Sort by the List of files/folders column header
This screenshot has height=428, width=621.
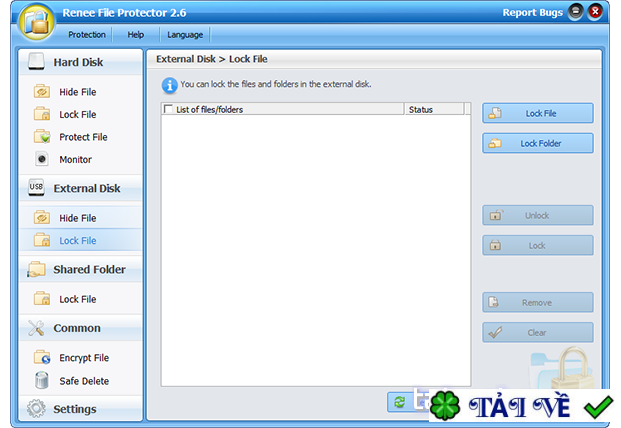click(283, 109)
